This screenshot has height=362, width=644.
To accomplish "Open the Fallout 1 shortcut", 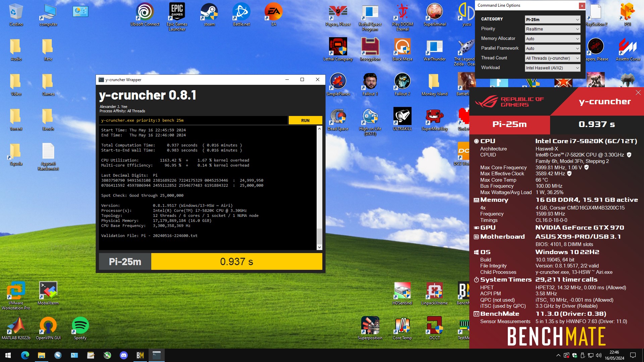I will tap(370, 84).
